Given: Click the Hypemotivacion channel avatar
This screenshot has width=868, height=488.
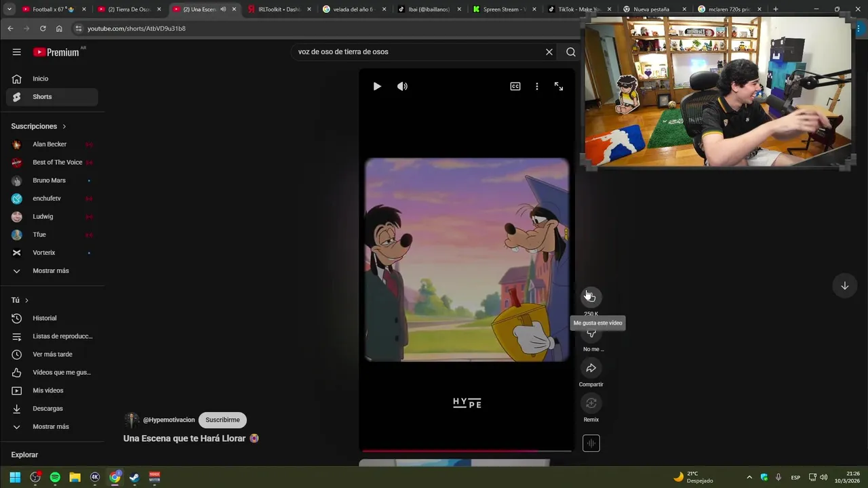Looking at the screenshot, I should 132,420.
